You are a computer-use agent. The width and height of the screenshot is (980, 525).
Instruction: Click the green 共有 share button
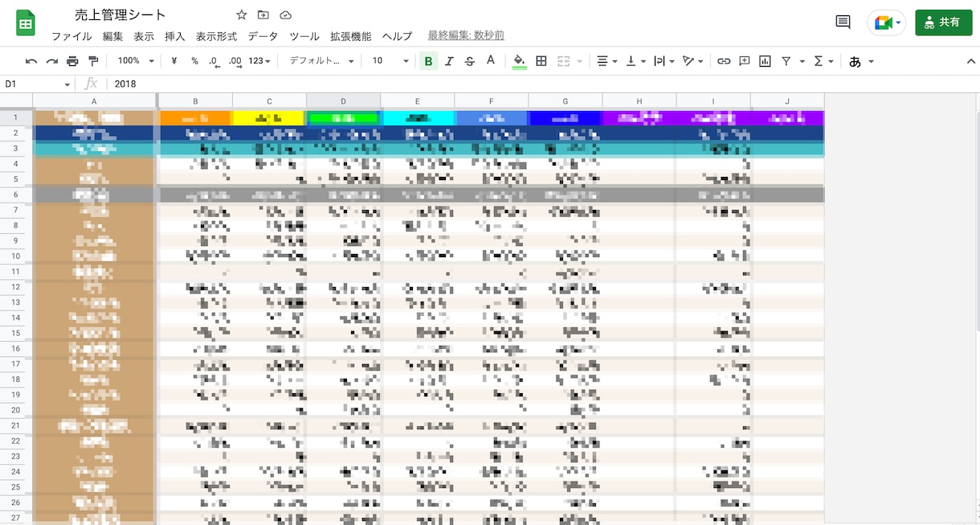click(943, 23)
